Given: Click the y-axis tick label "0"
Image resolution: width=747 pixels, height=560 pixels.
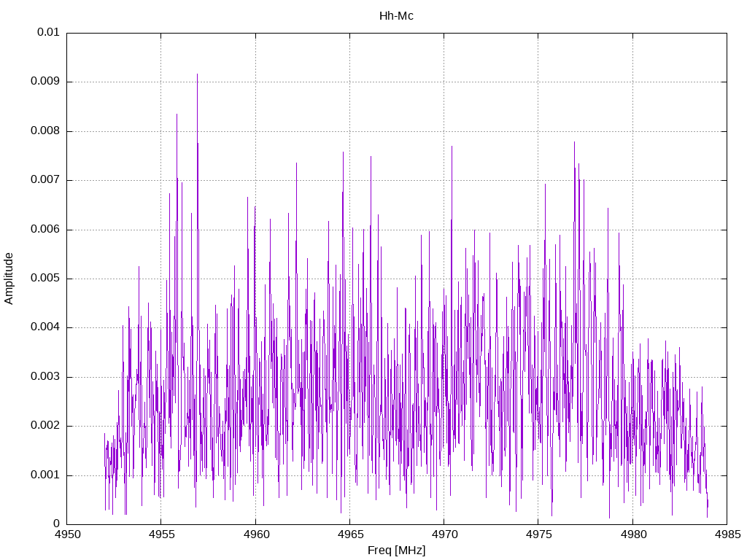Looking at the screenshot, I should pos(56,524).
